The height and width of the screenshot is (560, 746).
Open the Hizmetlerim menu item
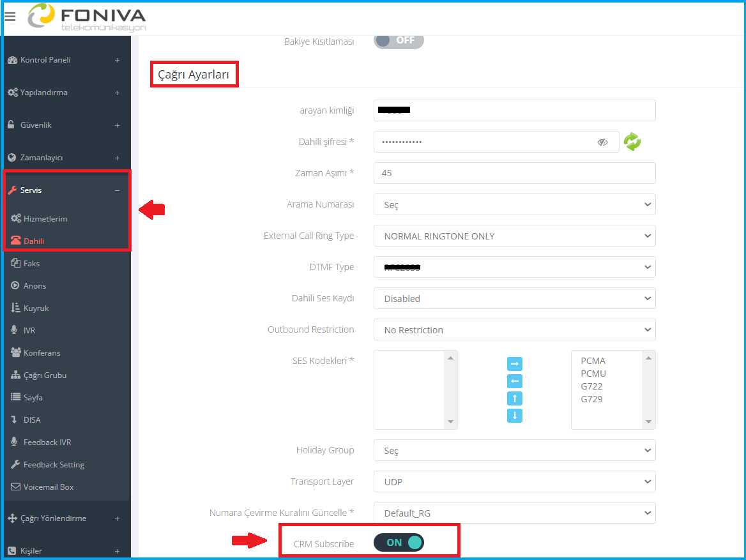(45, 218)
